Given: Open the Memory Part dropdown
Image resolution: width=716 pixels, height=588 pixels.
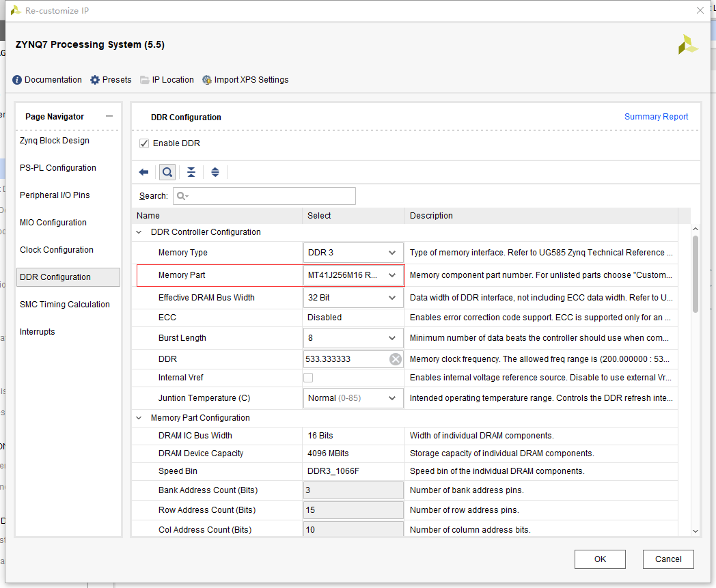Looking at the screenshot, I should 391,275.
